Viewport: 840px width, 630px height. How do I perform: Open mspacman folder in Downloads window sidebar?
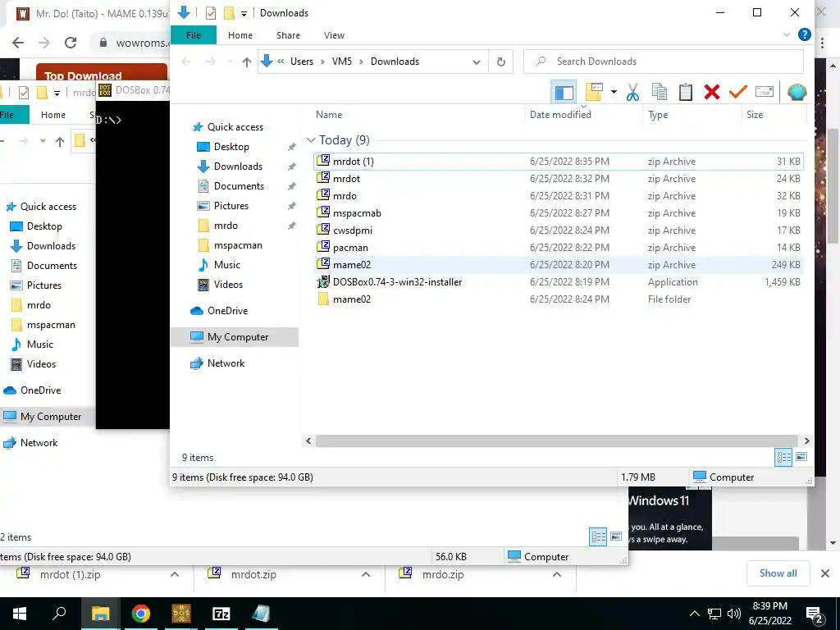[238, 245]
